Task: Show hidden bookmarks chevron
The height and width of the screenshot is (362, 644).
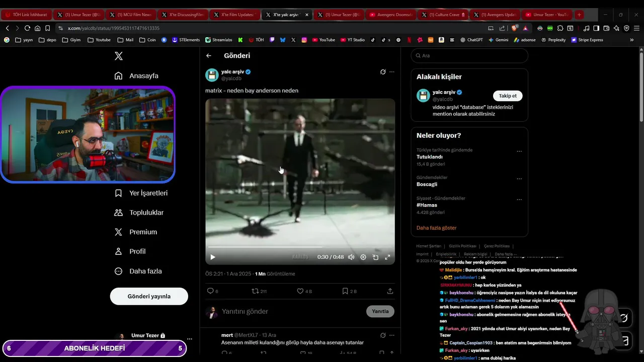Action: [632, 40]
